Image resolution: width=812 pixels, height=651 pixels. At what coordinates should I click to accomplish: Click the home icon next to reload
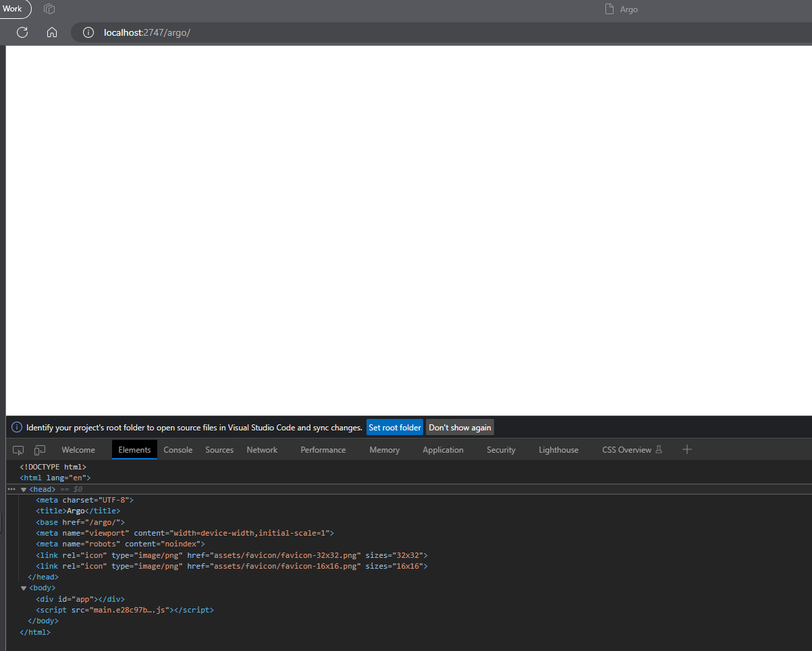click(x=52, y=32)
